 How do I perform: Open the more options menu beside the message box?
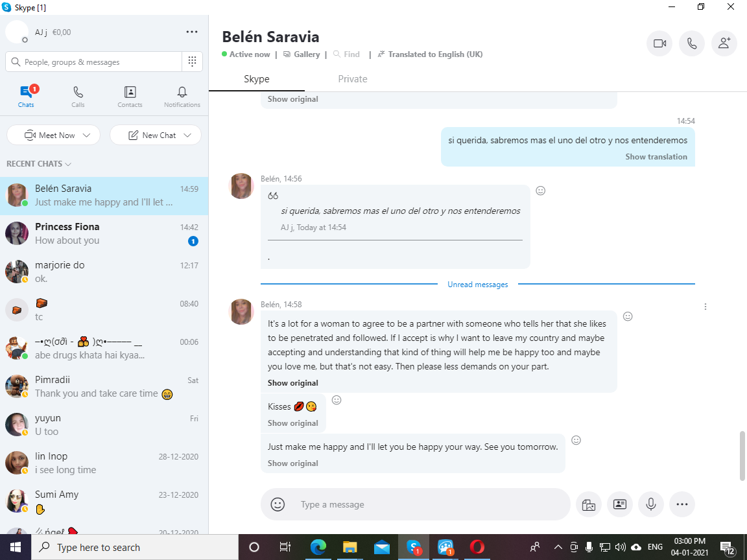coord(682,504)
